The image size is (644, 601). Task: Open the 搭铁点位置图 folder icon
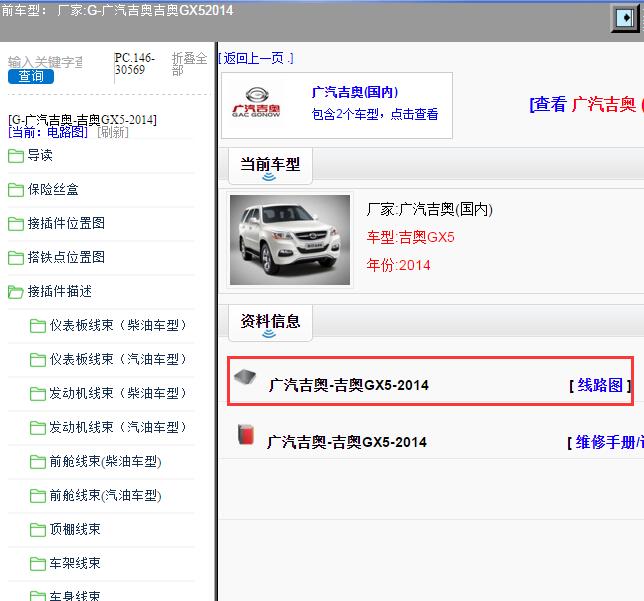(x=16, y=258)
